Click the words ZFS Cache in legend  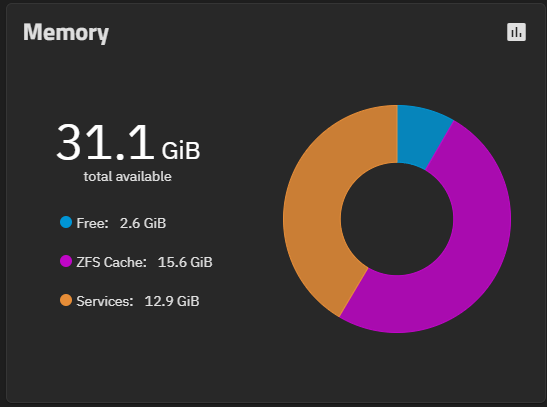[x=111, y=262]
